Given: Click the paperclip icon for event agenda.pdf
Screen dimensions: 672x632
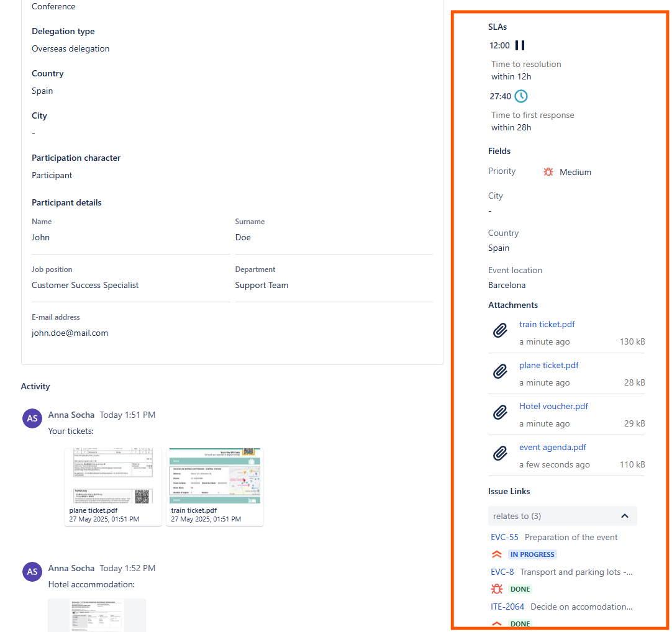Looking at the screenshot, I should click(500, 453).
